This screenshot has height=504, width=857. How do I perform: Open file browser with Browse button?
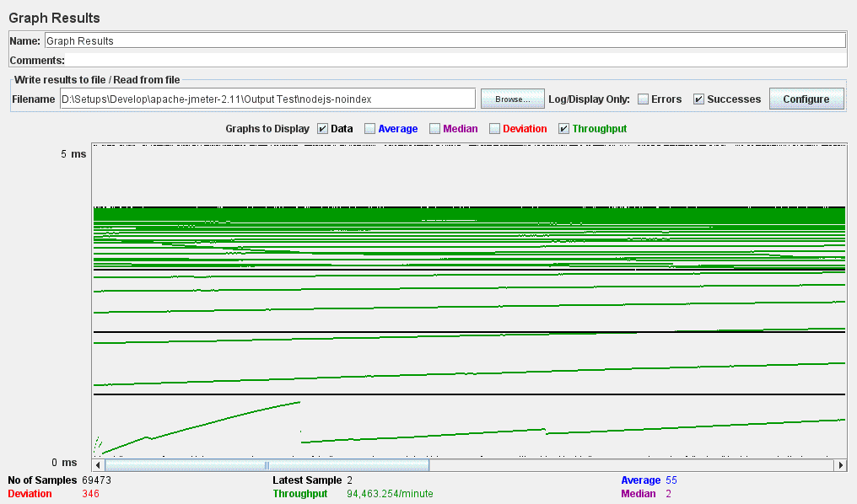(512, 99)
